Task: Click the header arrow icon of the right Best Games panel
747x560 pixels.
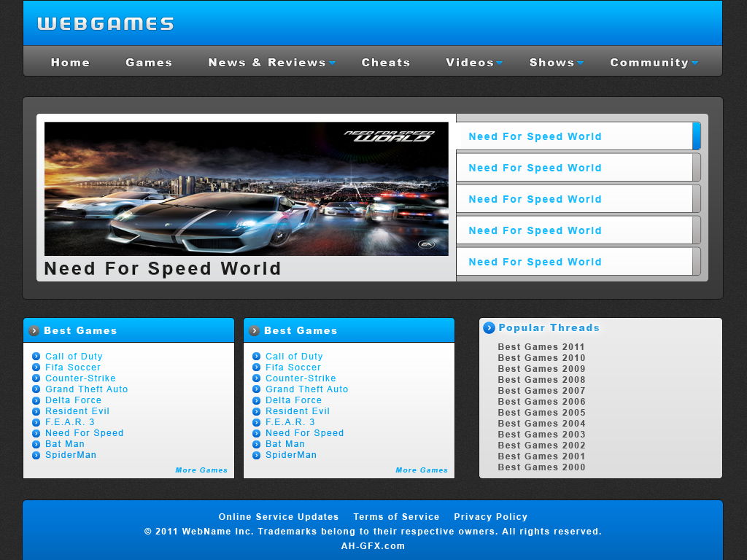Action: click(x=255, y=331)
